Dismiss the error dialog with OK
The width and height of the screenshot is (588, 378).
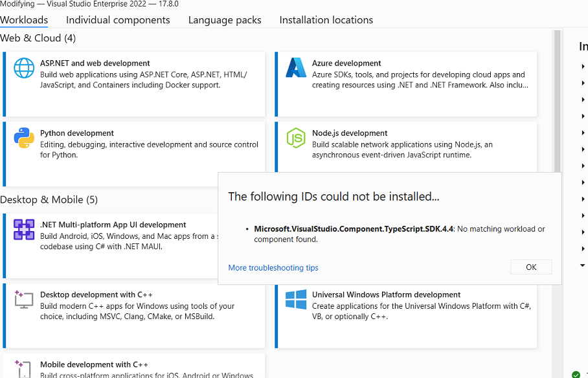(531, 267)
